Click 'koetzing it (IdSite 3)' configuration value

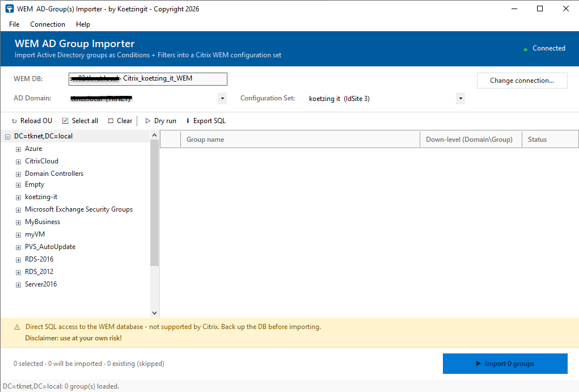point(339,99)
